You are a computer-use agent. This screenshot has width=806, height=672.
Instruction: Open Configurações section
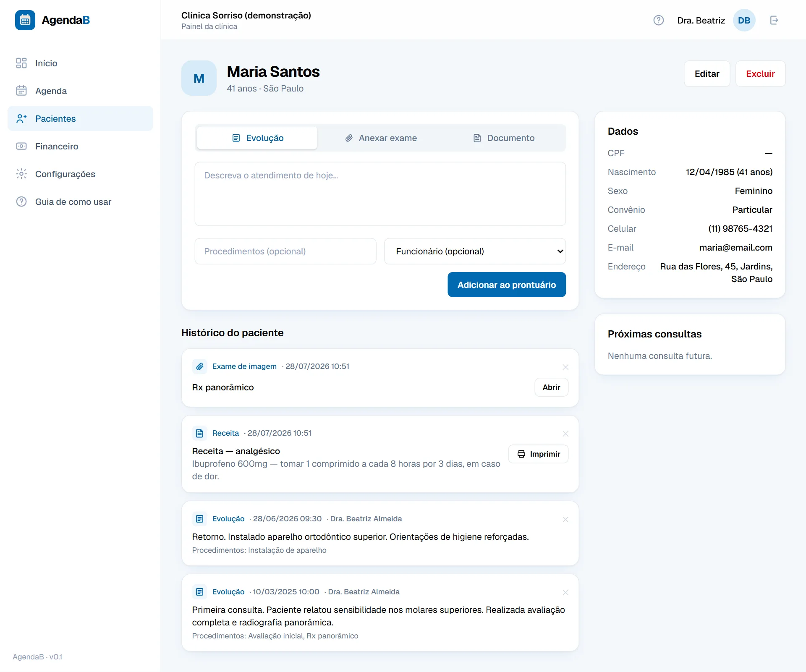click(80, 174)
